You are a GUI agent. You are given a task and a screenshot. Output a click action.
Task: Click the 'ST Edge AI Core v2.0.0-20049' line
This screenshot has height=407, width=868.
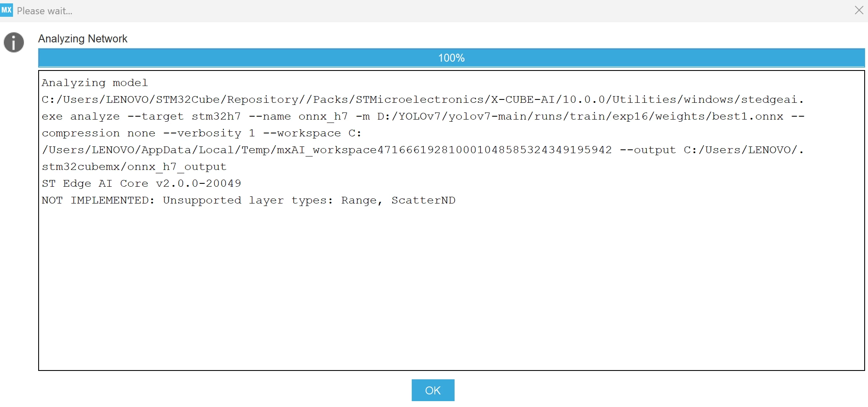(x=141, y=184)
